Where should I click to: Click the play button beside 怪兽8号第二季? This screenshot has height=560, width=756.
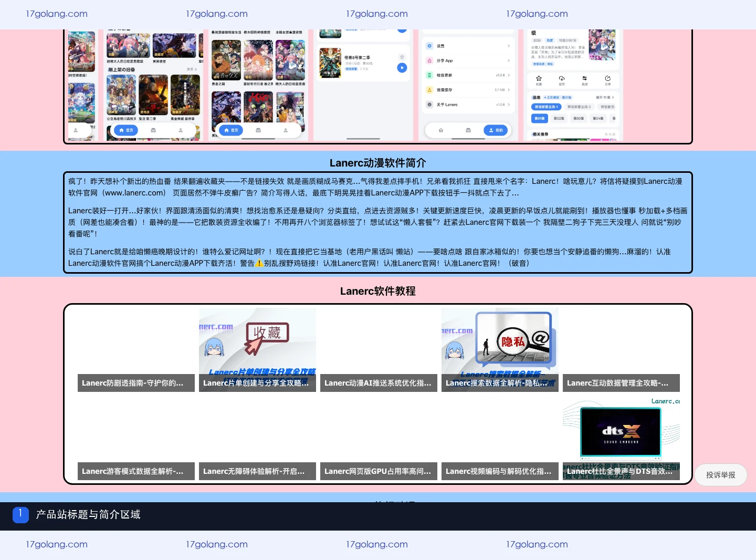[x=402, y=68]
